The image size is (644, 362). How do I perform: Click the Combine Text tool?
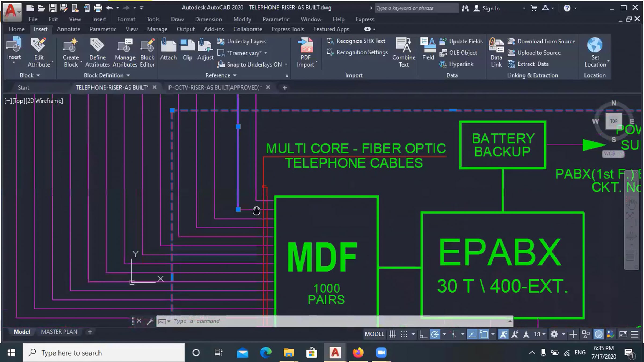(x=404, y=52)
